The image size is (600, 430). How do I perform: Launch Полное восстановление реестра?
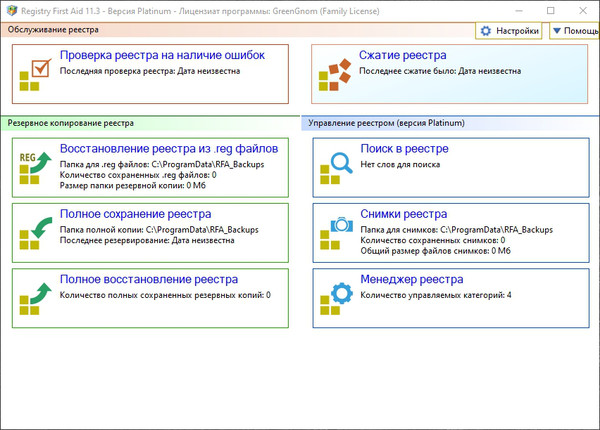pos(149,279)
